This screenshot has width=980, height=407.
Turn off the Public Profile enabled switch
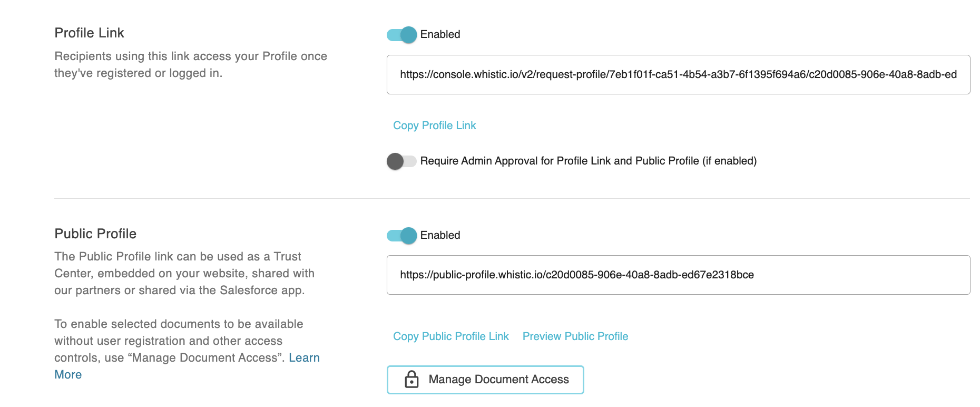[x=401, y=236]
